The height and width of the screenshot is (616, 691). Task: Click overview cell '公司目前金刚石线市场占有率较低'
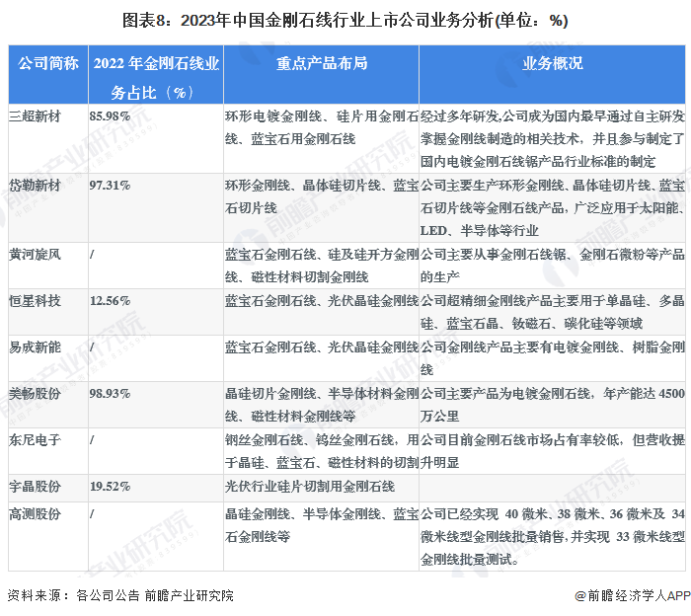(553, 451)
